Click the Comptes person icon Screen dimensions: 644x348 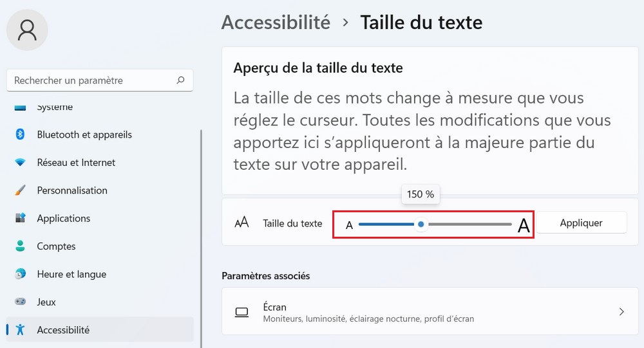(x=20, y=246)
